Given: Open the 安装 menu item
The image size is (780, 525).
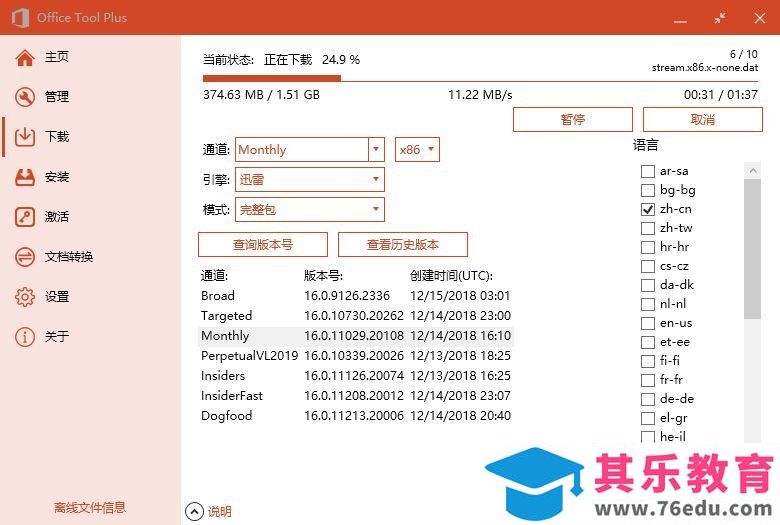Looking at the screenshot, I should 56,177.
